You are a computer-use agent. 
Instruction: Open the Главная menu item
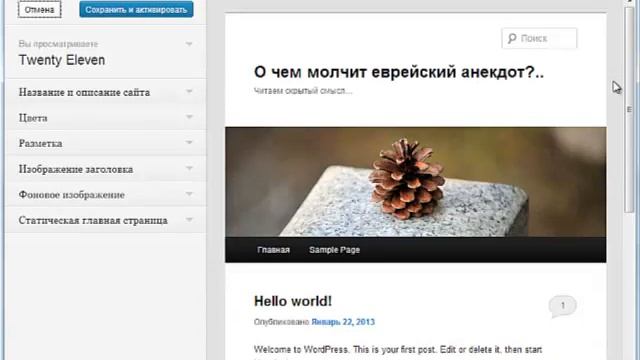(273, 250)
